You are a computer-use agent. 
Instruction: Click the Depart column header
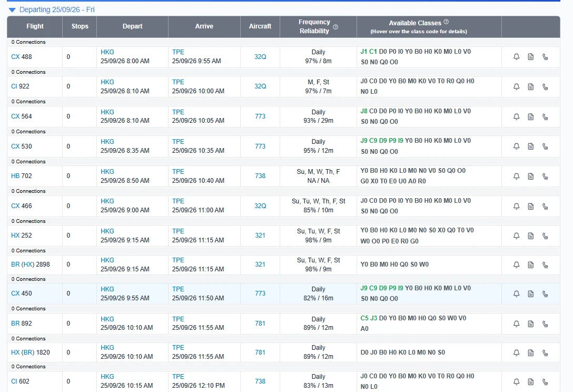(132, 26)
